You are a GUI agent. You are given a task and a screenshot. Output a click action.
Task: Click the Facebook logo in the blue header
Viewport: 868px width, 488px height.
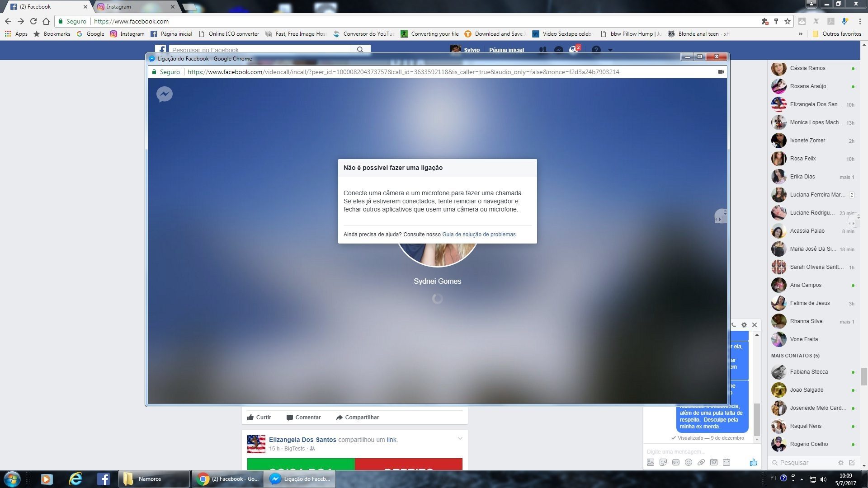pyautogui.click(x=161, y=50)
